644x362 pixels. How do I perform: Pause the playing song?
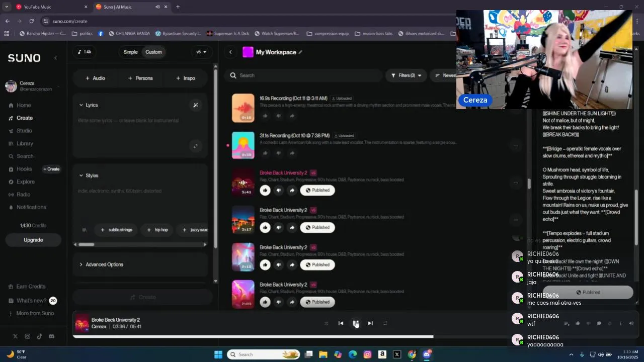click(x=356, y=323)
